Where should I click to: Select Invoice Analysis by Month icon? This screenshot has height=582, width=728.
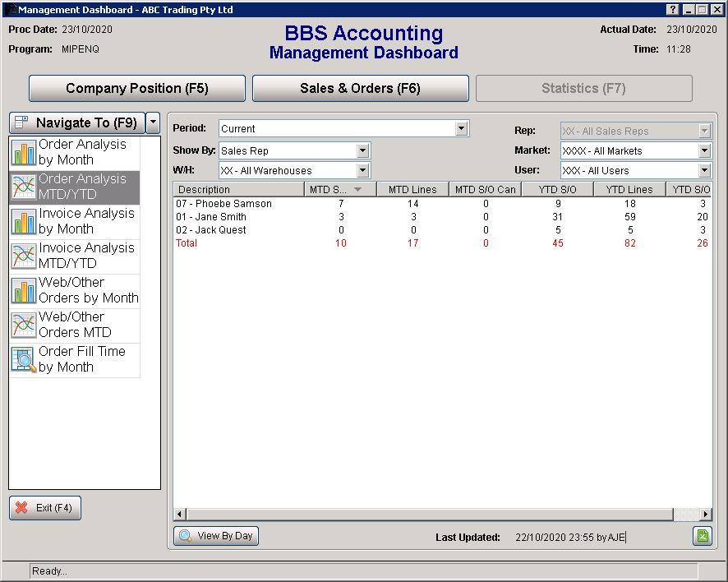[24, 222]
